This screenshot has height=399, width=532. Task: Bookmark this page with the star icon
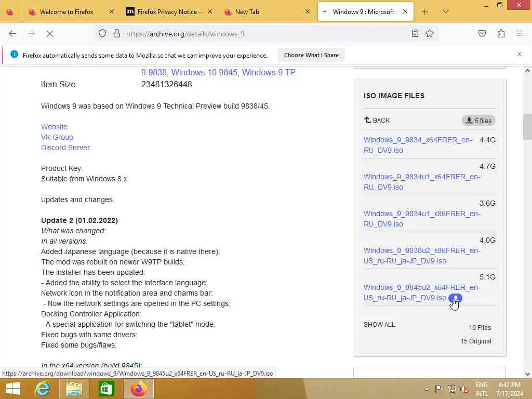[430, 33]
